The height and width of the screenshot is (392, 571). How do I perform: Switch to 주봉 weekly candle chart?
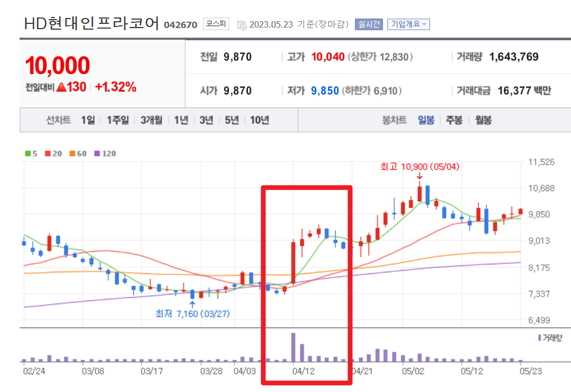click(454, 120)
